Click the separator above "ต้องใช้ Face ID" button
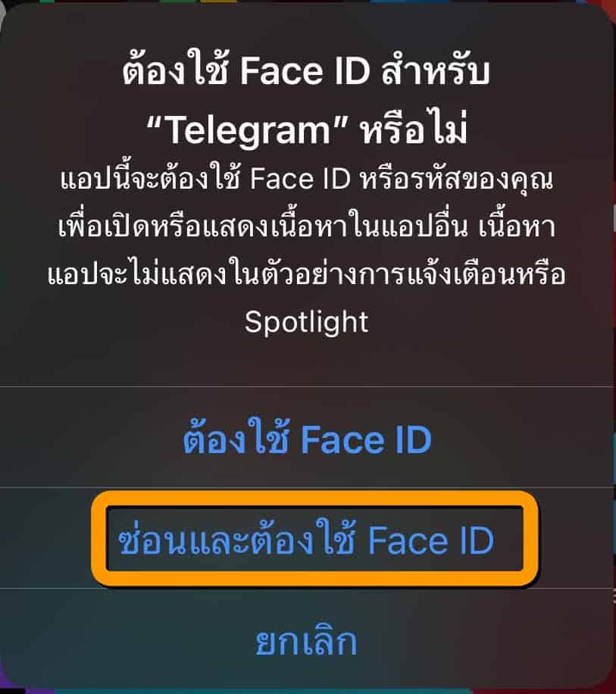This screenshot has width=616, height=694. pyautogui.click(x=307, y=386)
